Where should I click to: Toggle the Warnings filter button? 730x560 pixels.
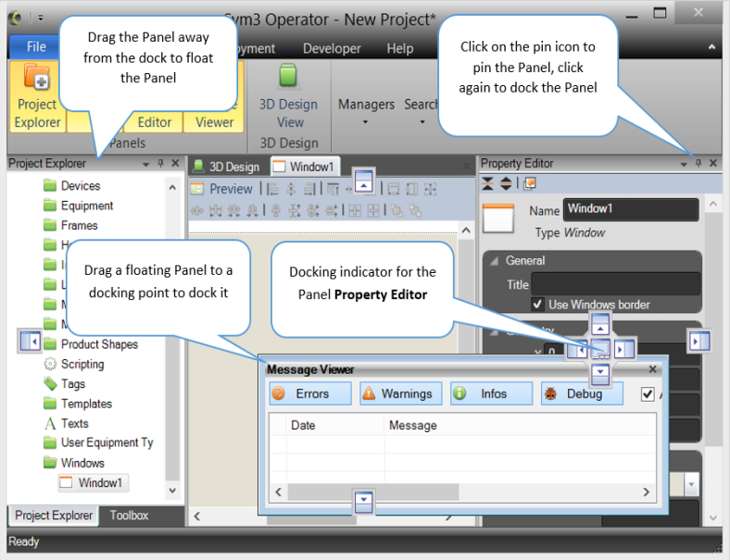click(x=401, y=393)
